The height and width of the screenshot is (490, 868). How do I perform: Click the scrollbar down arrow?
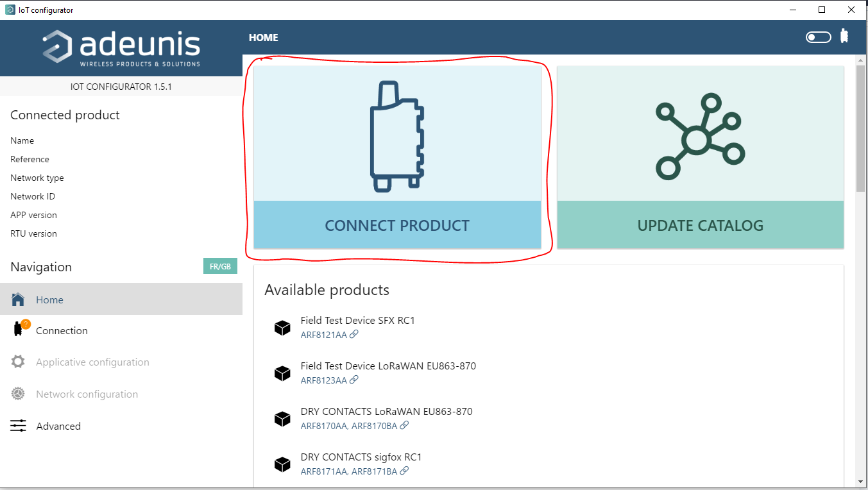[x=860, y=481]
